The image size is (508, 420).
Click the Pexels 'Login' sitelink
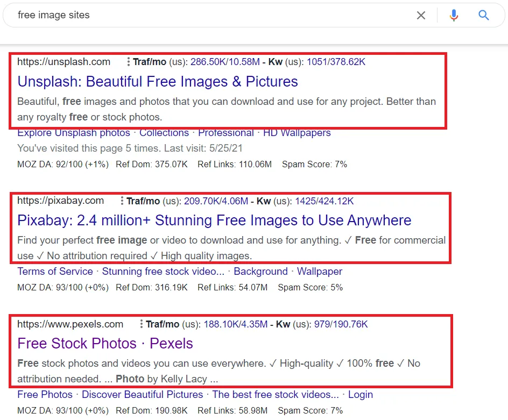(x=360, y=395)
